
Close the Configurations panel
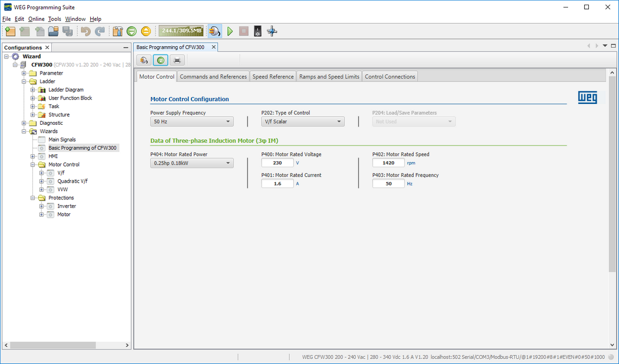point(47,47)
